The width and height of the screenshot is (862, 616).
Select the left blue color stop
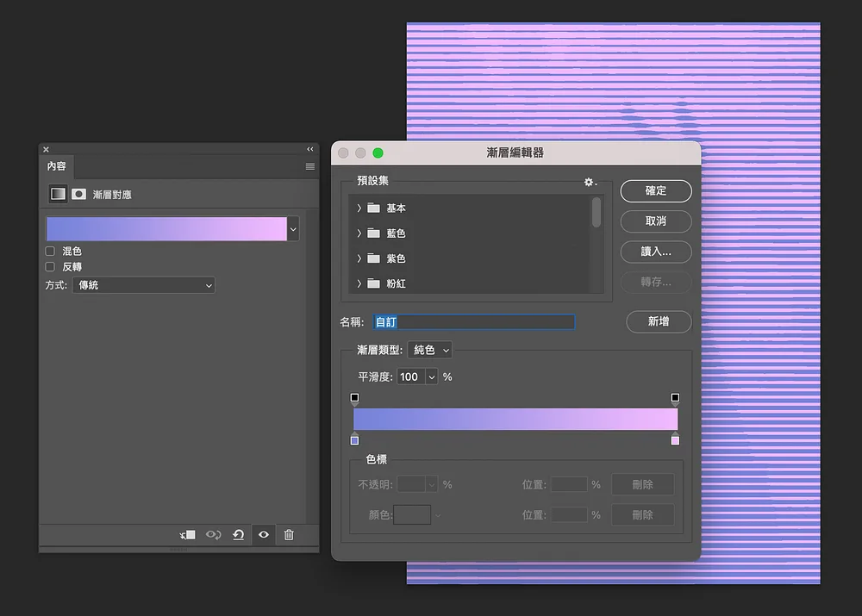pos(354,439)
